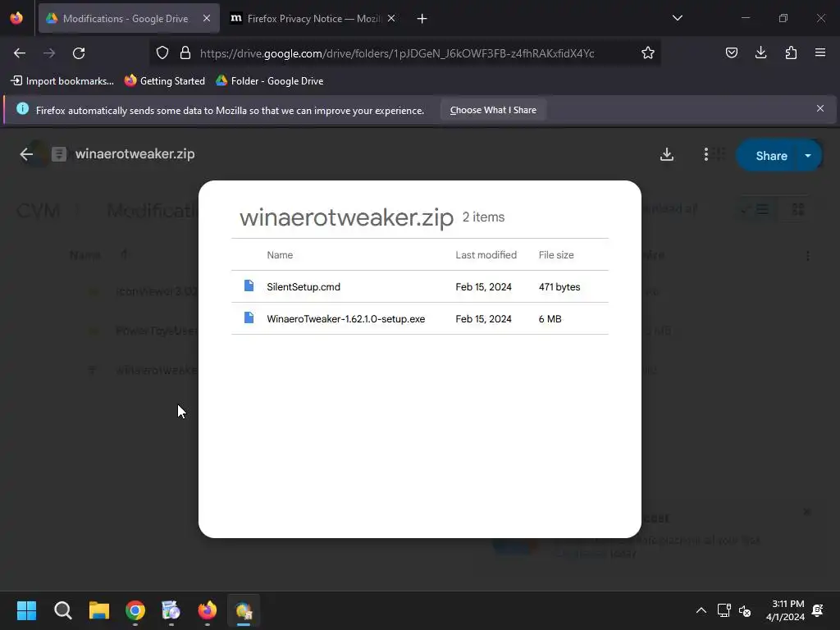
Task: Open the taskbar clock and date
Action: click(x=785, y=610)
